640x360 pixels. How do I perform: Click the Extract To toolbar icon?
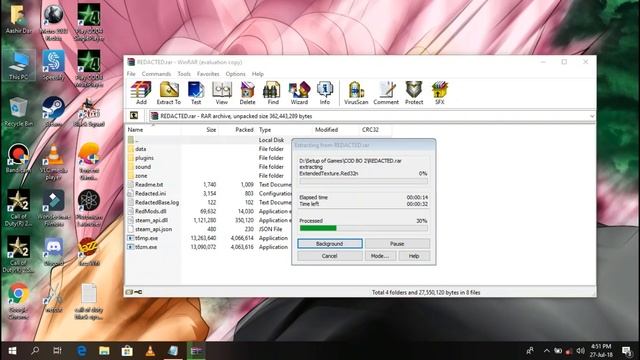tap(169, 93)
